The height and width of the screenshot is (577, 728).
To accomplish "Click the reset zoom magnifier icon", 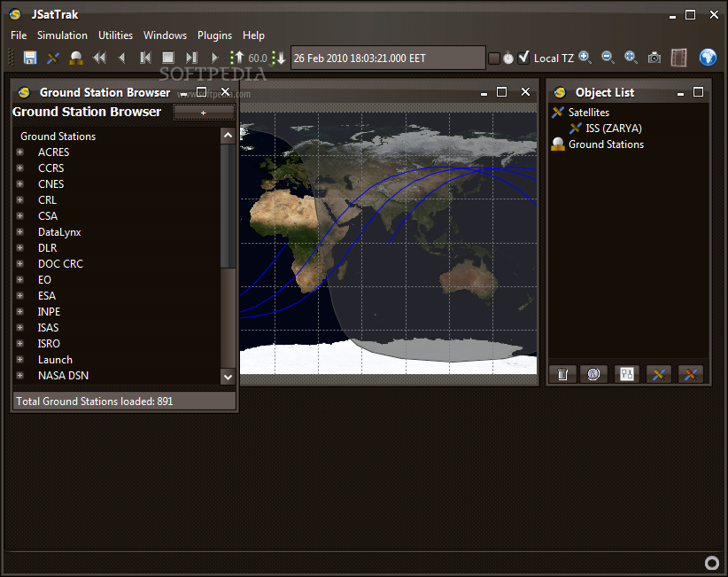I will 631,58.
